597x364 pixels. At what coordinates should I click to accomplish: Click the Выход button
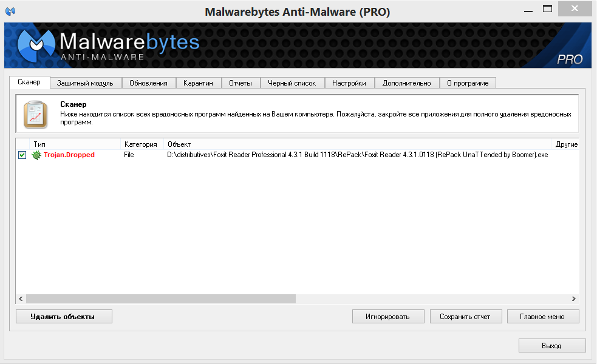(x=552, y=346)
